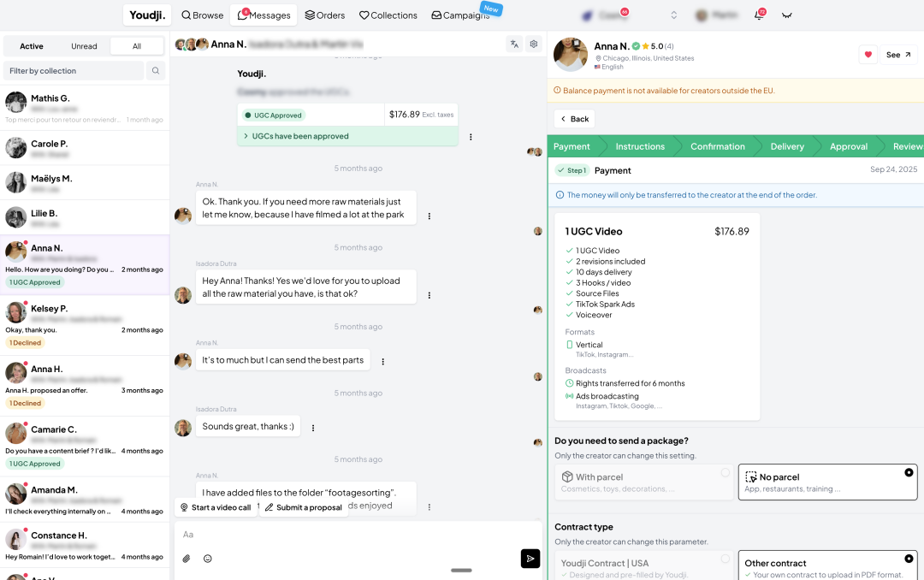Select the No parcel option
Image resolution: width=924 pixels, height=580 pixels.
coord(827,482)
